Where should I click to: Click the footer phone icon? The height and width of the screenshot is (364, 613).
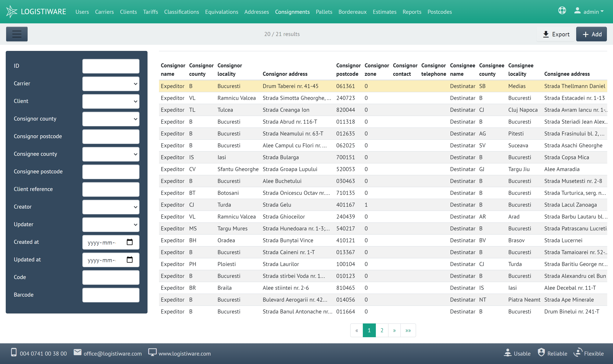pos(14,353)
